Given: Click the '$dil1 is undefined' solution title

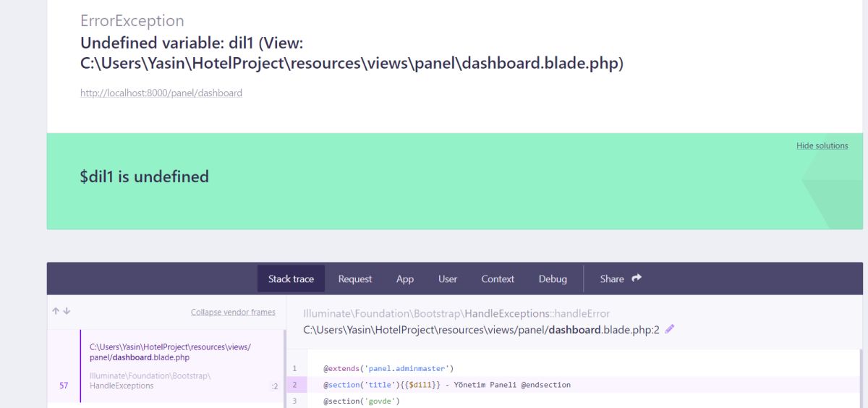Looking at the screenshot, I should tap(144, 177).
